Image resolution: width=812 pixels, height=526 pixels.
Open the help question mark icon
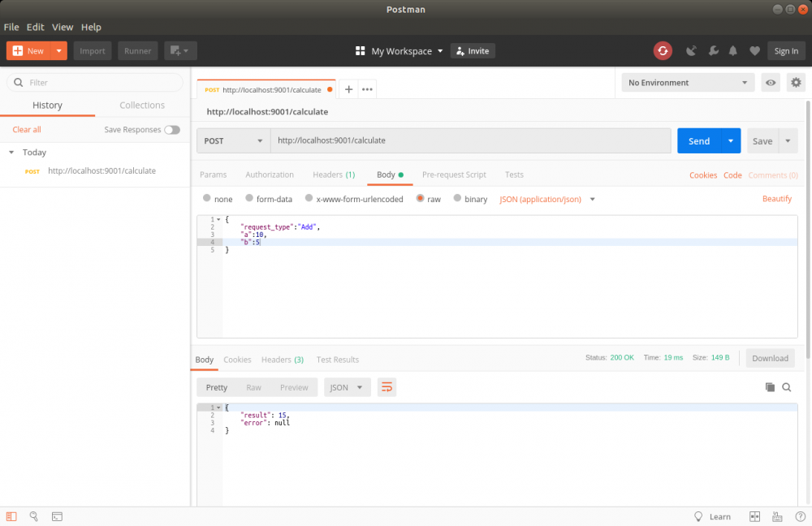[x=800, y=516]
